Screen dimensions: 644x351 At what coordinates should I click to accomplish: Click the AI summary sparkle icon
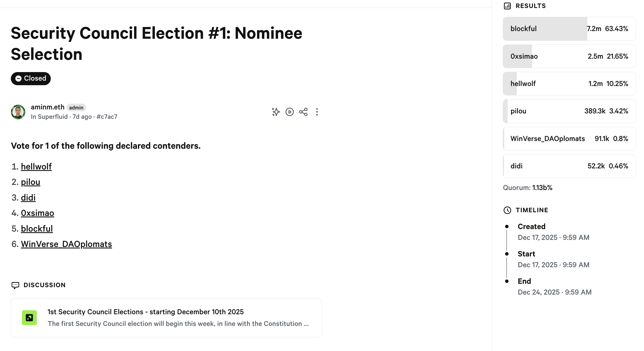276,112
